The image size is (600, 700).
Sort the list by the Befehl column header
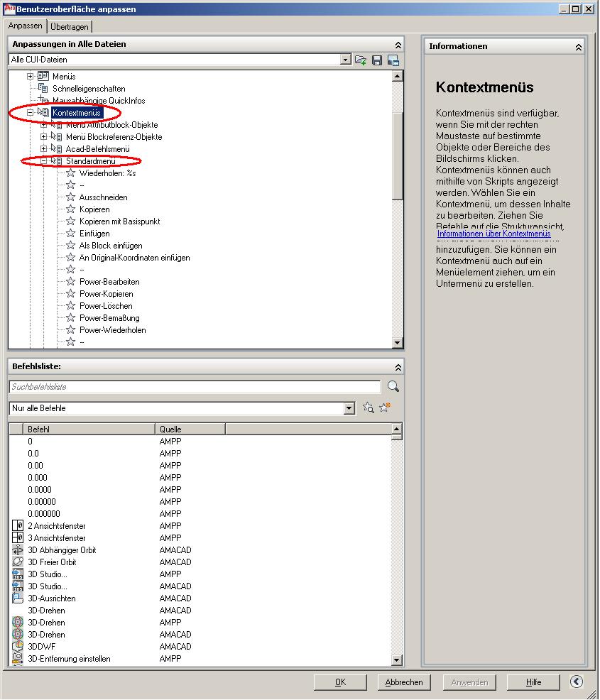[x=89, y=429]
